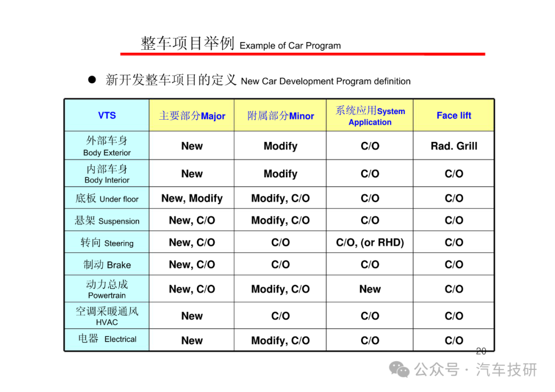Select the "外部车身 Body Exterior" row label
Screen dimensions: 555x392
tap(107, 146)
